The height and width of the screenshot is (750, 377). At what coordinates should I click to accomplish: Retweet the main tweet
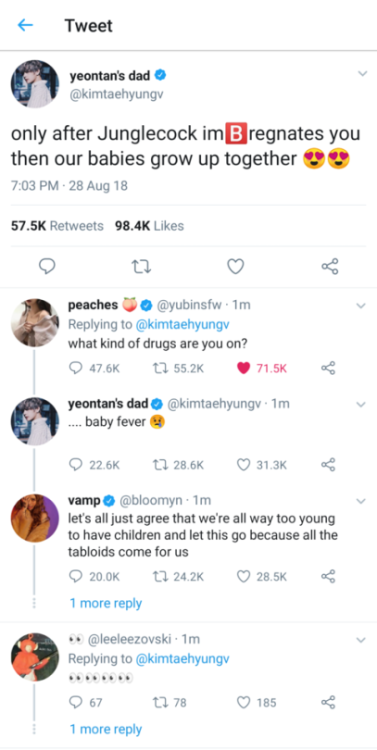(141, 266)
